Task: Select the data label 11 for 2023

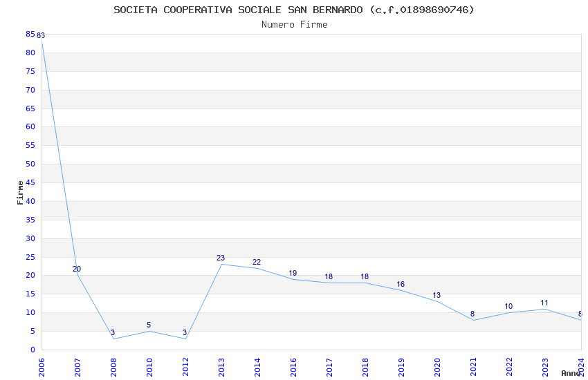Action: [x=544, y=303]
